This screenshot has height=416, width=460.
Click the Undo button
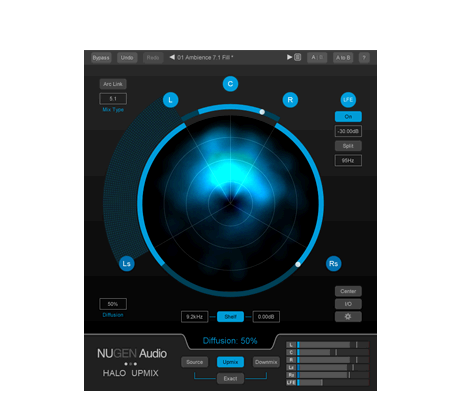coord(127,58)
